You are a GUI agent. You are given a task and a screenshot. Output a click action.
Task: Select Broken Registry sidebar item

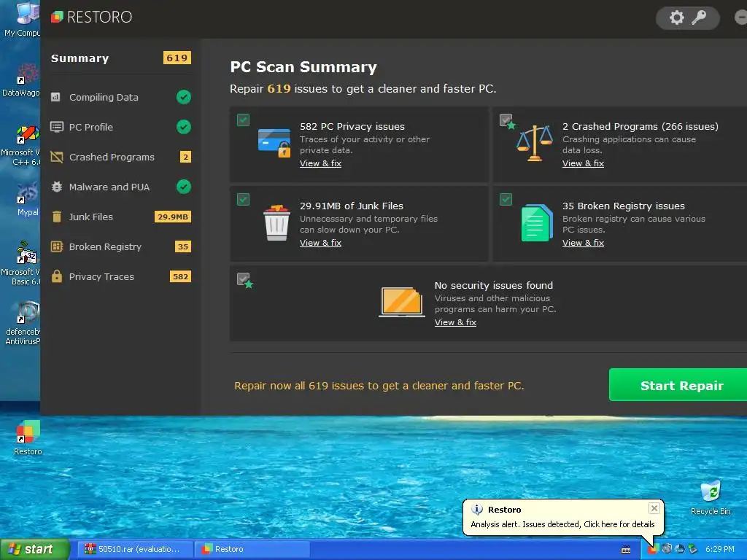click(120, 246)
